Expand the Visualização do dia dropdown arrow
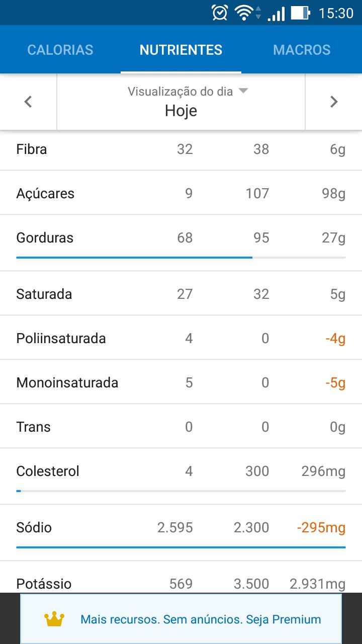362x644 pixels. [x=243, y=91]
